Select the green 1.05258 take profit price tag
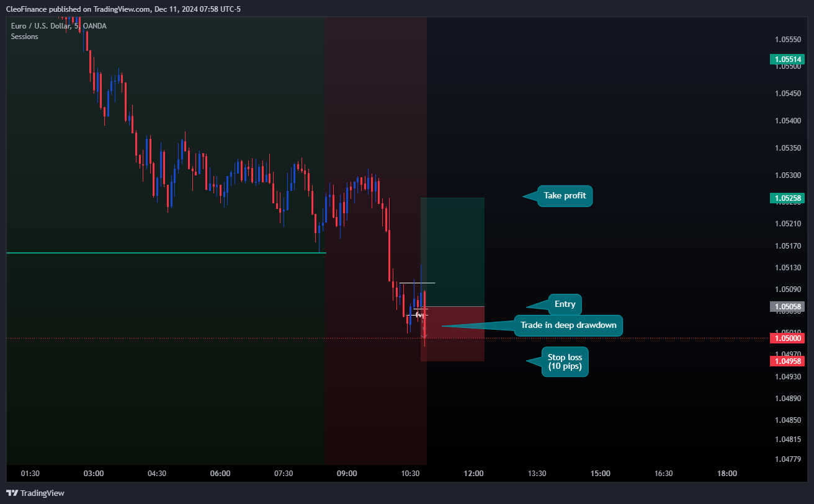This screenshot has height=504, width=814. click(x=787, y=198)
